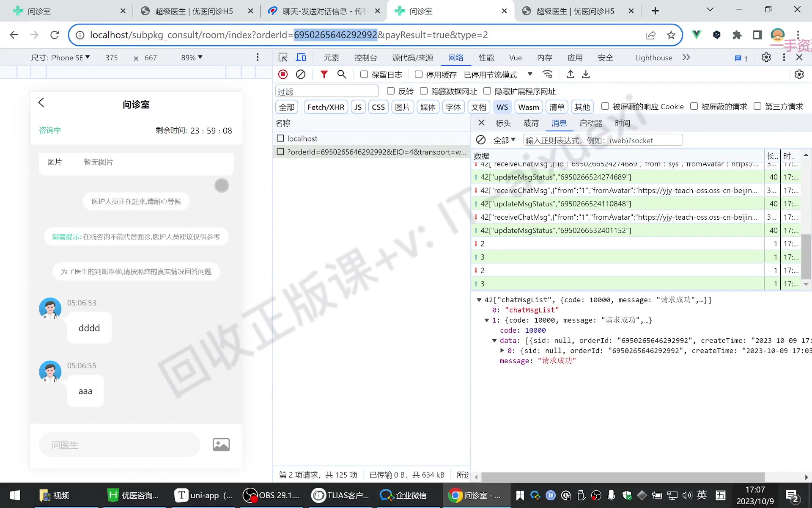The height and width of the screenshot is (508, 812).
Task: Click the record network log button
Action: [x=283, y=75]
